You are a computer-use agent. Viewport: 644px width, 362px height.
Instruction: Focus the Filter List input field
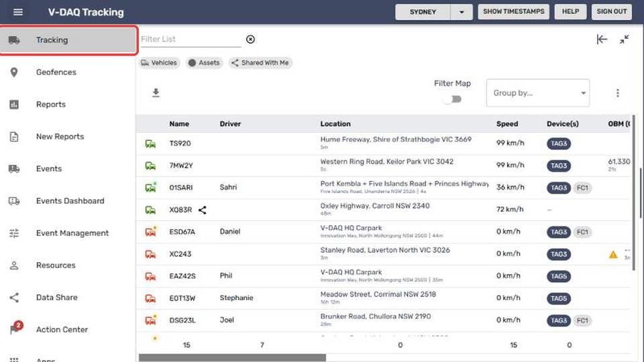(x=191, y=39)
